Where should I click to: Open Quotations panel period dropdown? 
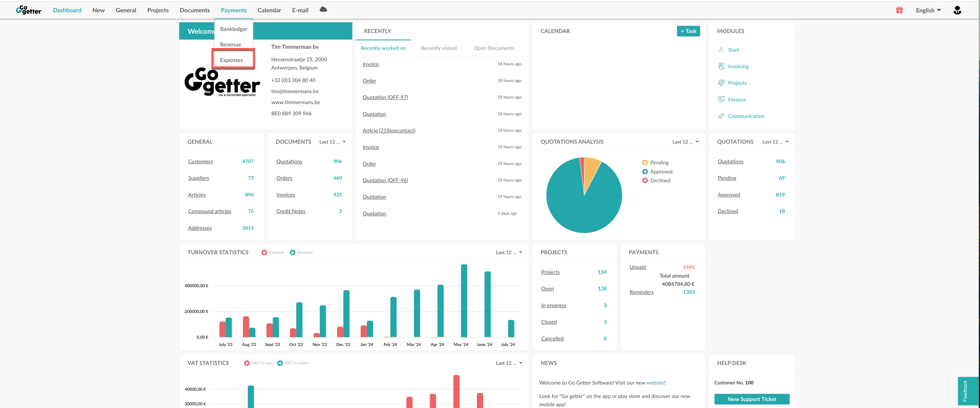click(776, 142)
